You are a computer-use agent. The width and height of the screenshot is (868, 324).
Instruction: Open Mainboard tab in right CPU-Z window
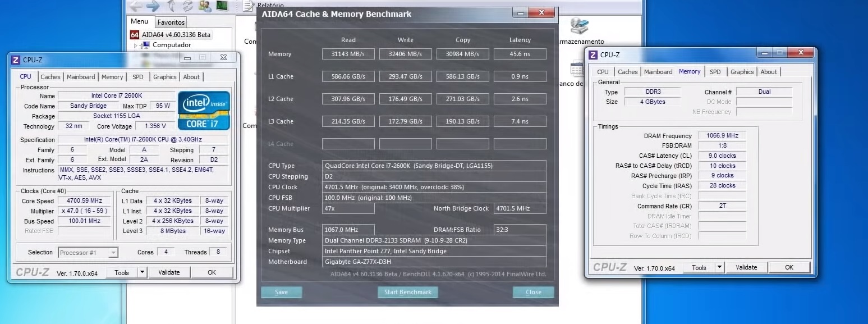point(658,72)
